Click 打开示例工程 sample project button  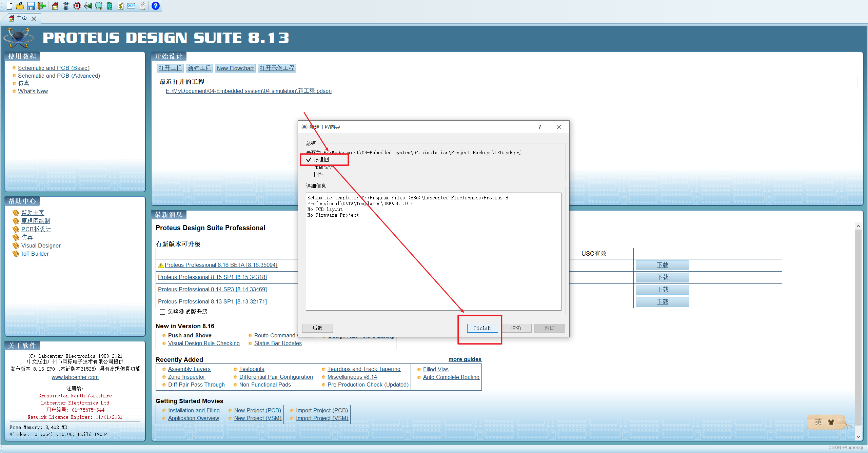pyautogui.click(x=277, y=68)
